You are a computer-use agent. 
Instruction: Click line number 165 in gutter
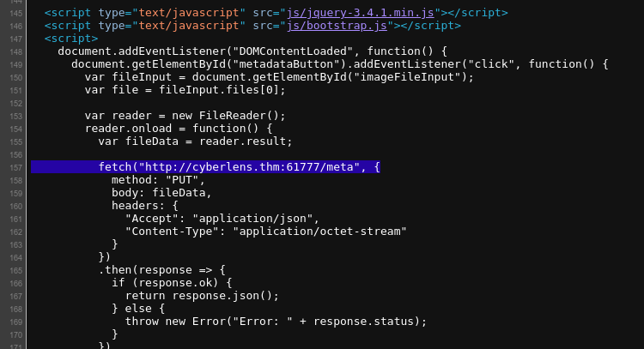(x=15, y=270)
